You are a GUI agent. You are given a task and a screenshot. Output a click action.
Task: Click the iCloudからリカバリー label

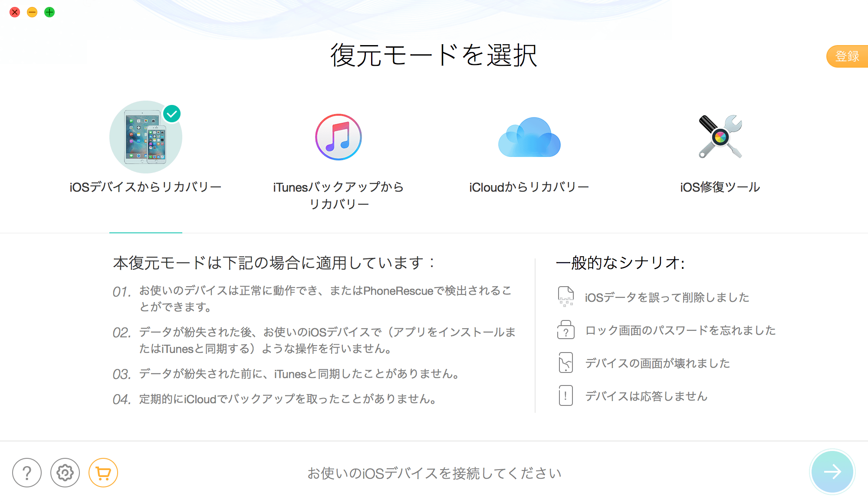(529, 187)
